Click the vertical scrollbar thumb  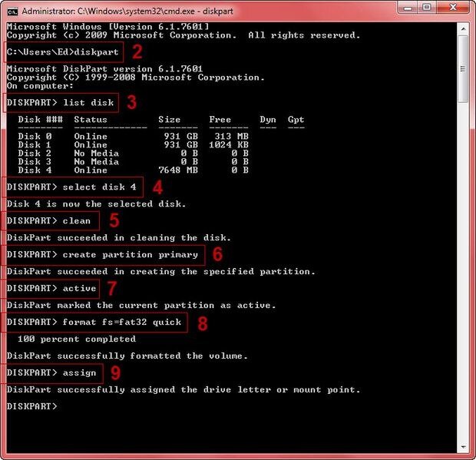coord(463,69)
